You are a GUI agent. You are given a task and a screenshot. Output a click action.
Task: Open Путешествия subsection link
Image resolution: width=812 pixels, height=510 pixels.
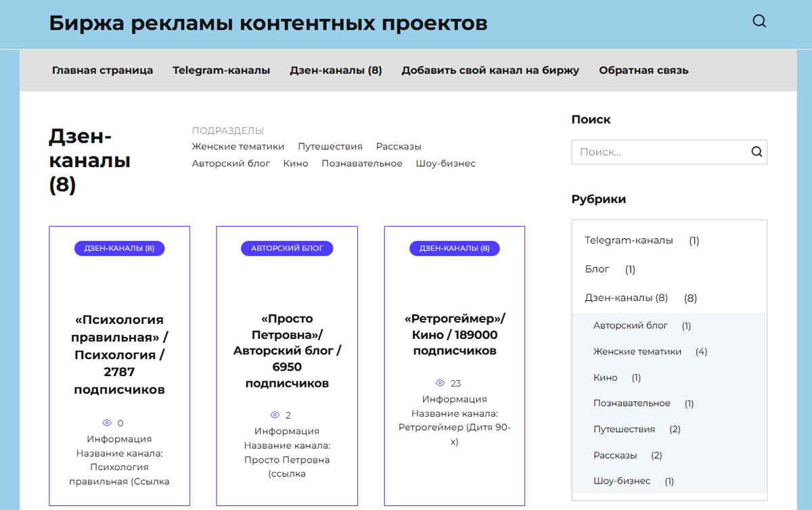click(330, 146)
